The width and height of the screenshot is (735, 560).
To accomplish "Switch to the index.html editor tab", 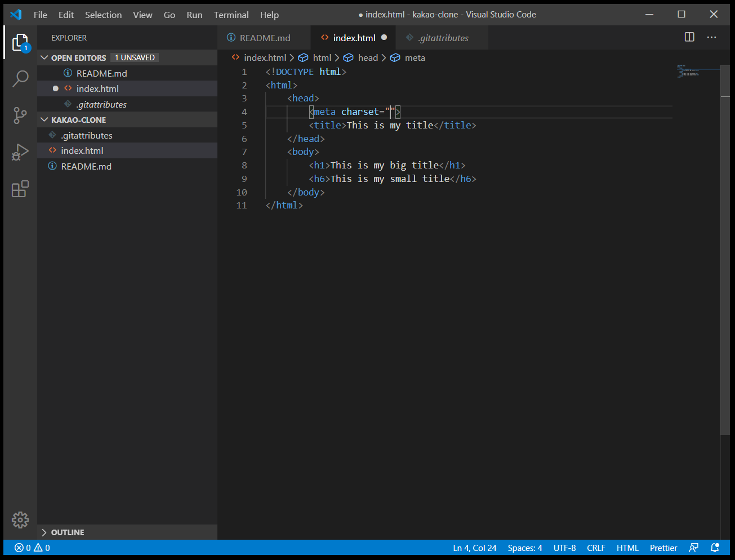I will [353, 38].
